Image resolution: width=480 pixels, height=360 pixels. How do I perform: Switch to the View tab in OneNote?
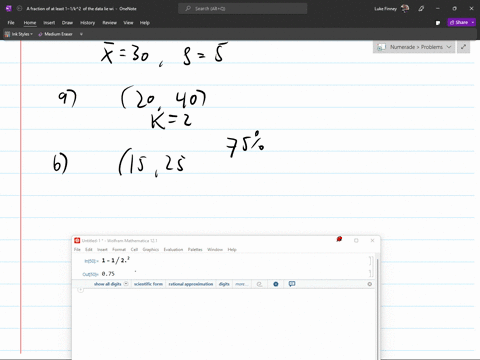pyautogui.click(x=128, y=23)
